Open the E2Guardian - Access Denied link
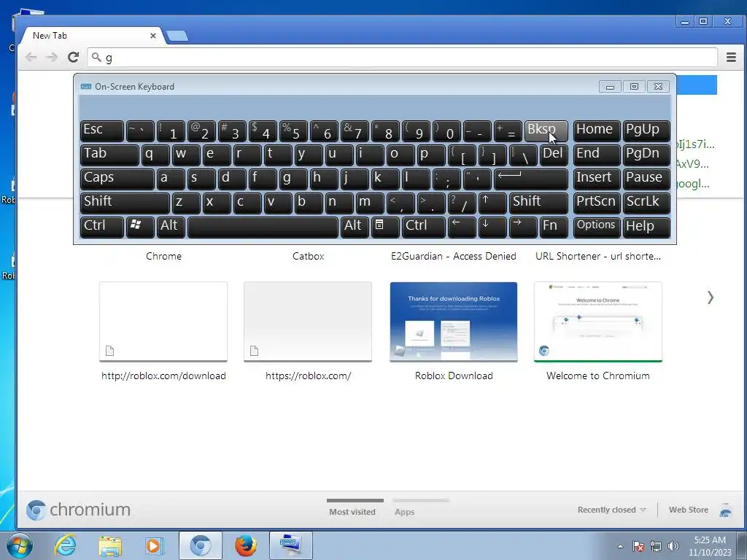747x560 pixels. point(454,256)
